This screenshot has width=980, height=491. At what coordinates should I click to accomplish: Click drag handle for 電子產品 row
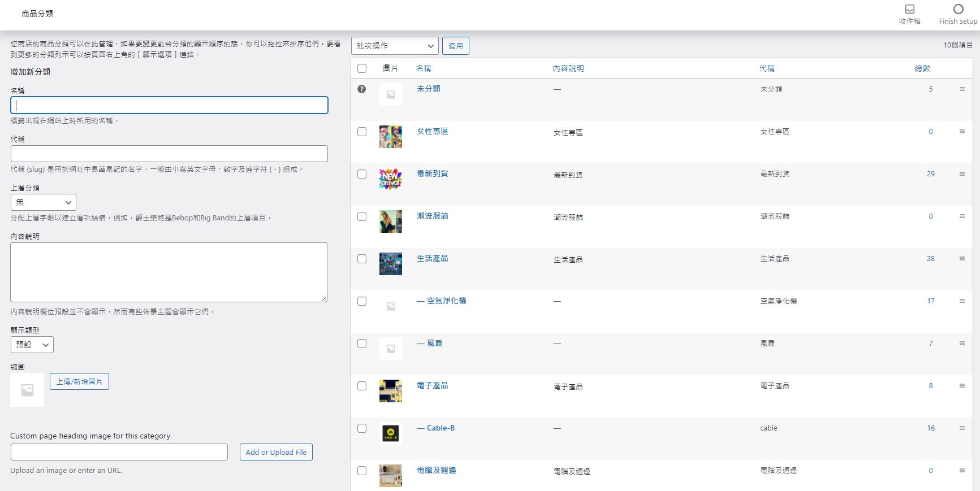coord(962,386)
